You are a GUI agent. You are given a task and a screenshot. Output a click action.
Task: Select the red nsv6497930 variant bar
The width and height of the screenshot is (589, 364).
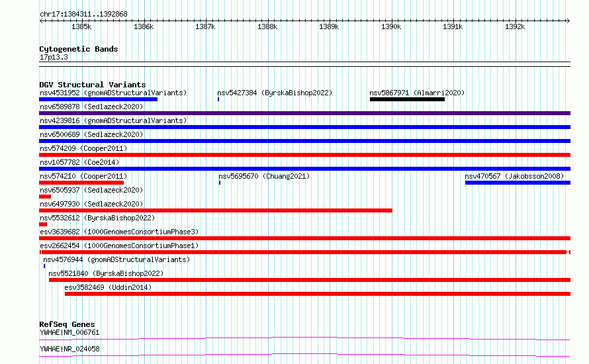(216, 210)
